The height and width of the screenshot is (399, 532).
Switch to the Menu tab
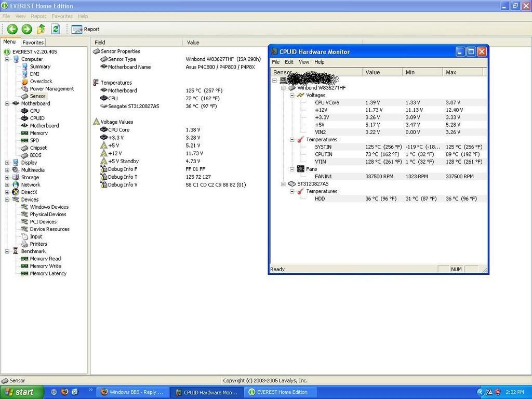tap(9, 42)
